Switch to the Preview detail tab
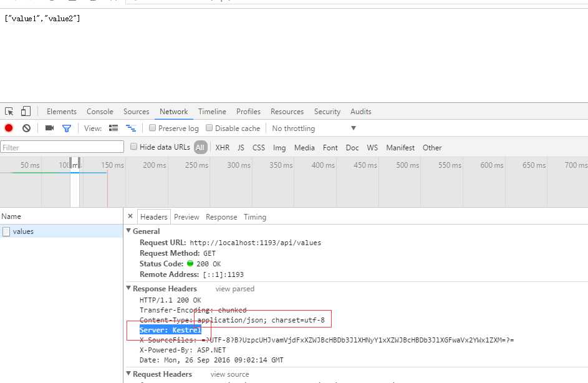Viewport: 588px width, 383px height. coord(186,217)
